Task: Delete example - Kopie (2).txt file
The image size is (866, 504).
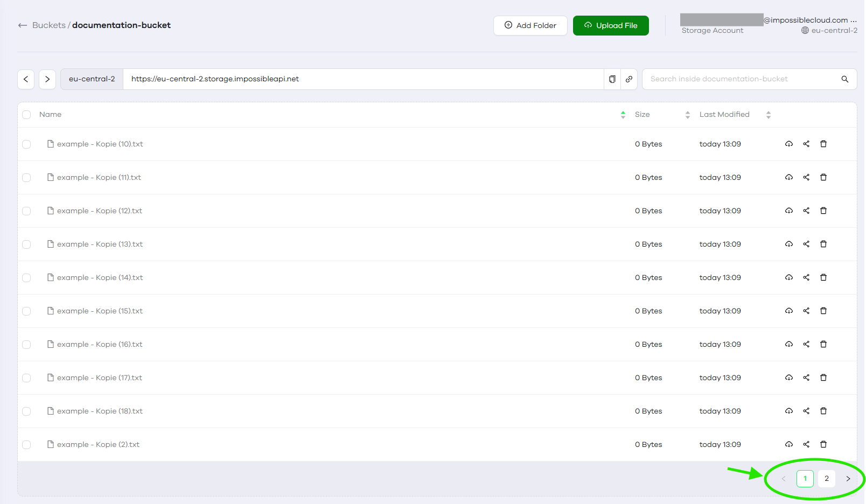Action: (x=823, y=444)
